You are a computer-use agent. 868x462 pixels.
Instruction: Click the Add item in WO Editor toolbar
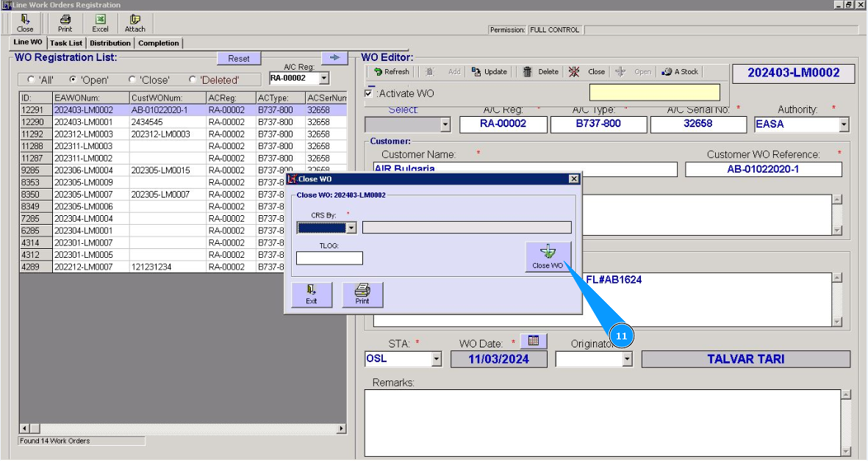point(443,71)
